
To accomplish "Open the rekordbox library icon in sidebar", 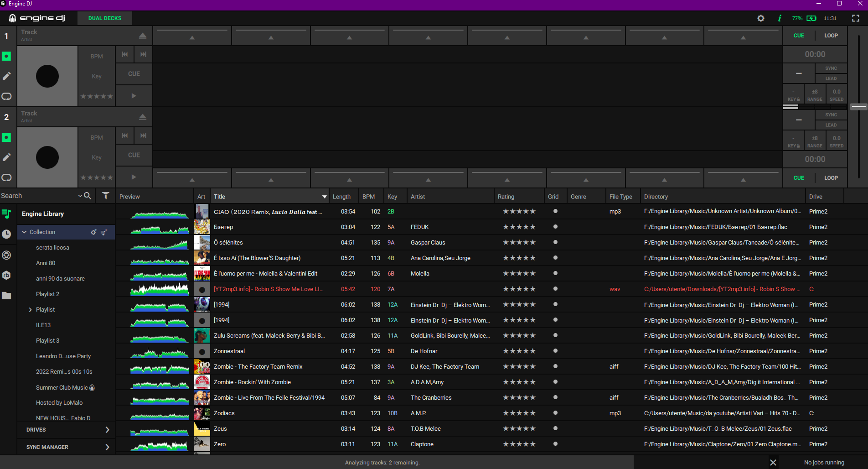I will (x=6, y=276).
